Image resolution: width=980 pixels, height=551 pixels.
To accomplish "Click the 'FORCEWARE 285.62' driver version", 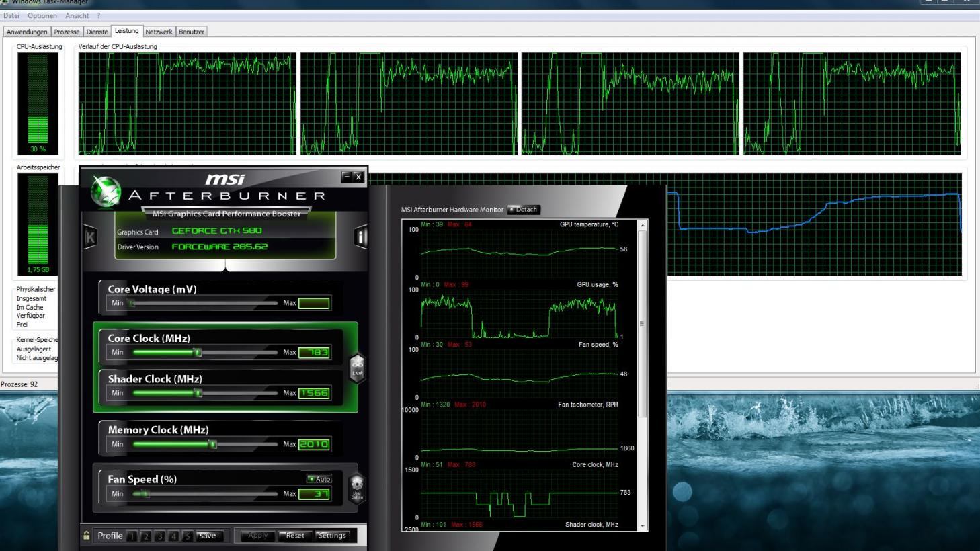I will [x=220, y=247].
